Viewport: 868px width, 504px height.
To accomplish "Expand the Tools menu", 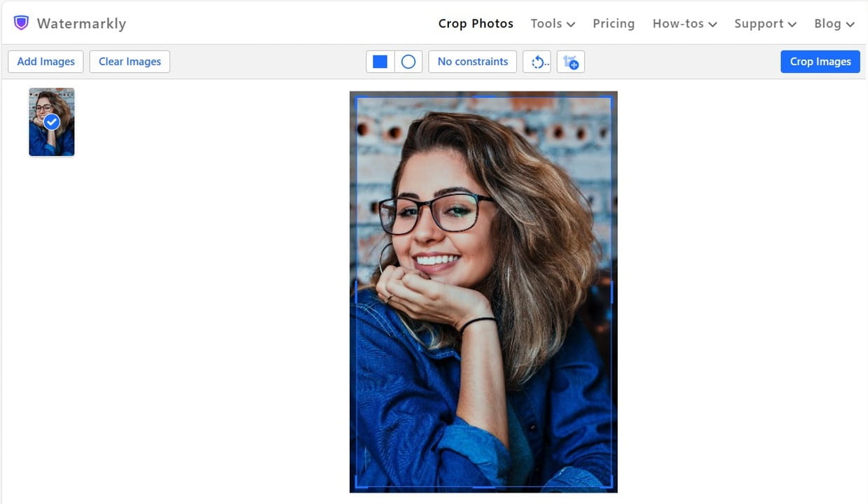I will point(553,23).
